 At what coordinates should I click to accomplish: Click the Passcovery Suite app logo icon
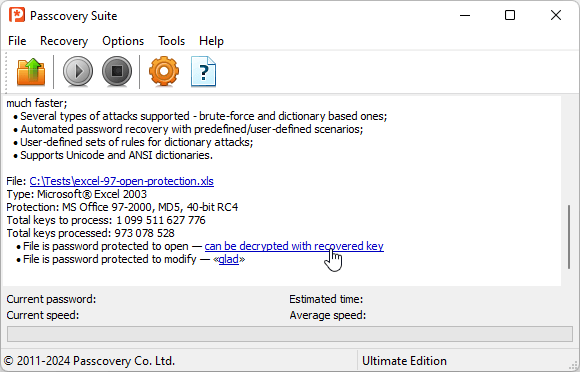pyautogui.click(x=17, y=16)
